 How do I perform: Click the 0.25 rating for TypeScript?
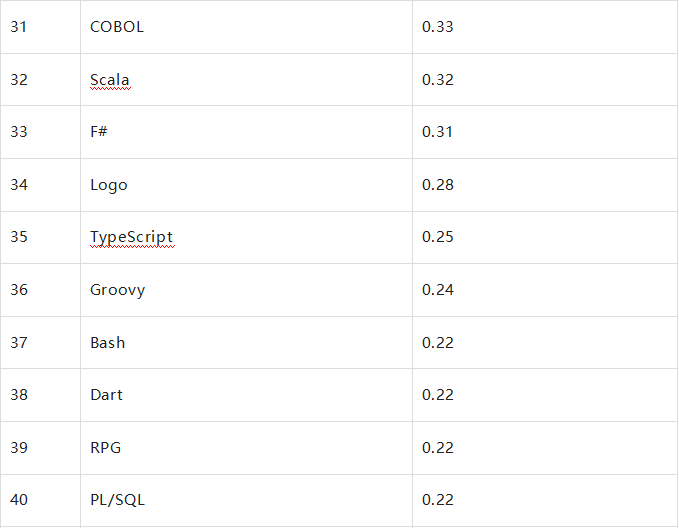pos(437,237)
